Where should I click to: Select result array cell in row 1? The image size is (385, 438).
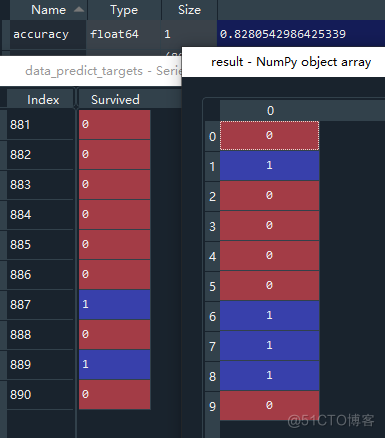point(269,166)
